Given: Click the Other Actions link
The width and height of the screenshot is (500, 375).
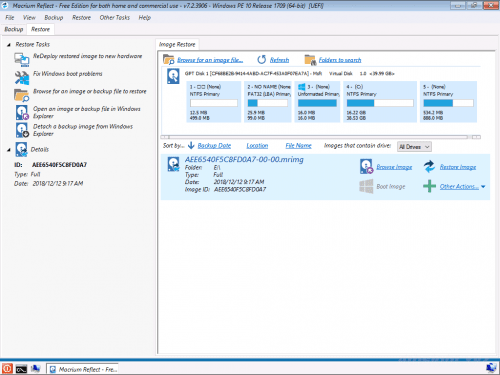Looking at the screenshot, I should tap(459, 187).
